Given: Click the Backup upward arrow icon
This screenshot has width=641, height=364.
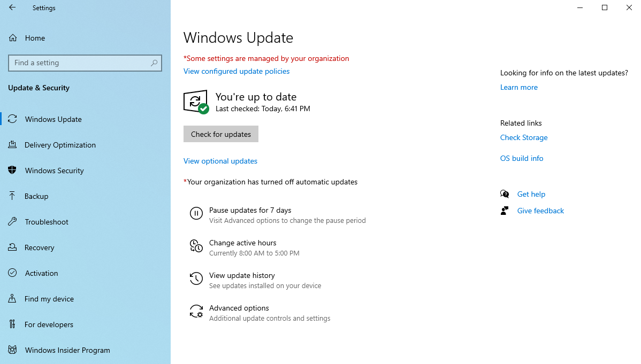Looking at the screenshot, I should (x=12, y=196).
